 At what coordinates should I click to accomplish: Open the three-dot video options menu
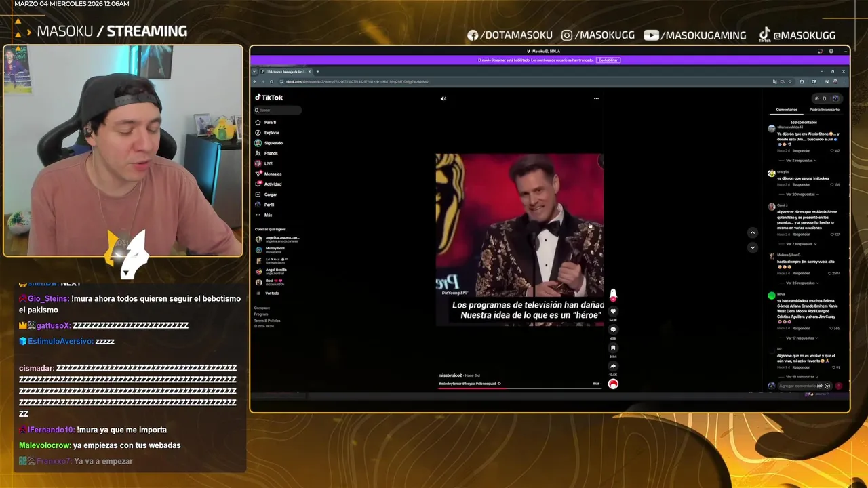(x=596, y=98)
